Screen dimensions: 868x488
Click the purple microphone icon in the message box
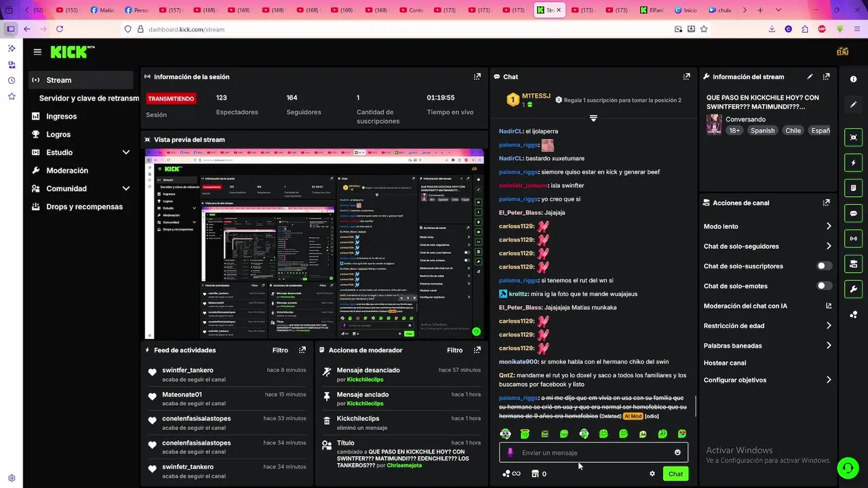[x=510, y=452]
